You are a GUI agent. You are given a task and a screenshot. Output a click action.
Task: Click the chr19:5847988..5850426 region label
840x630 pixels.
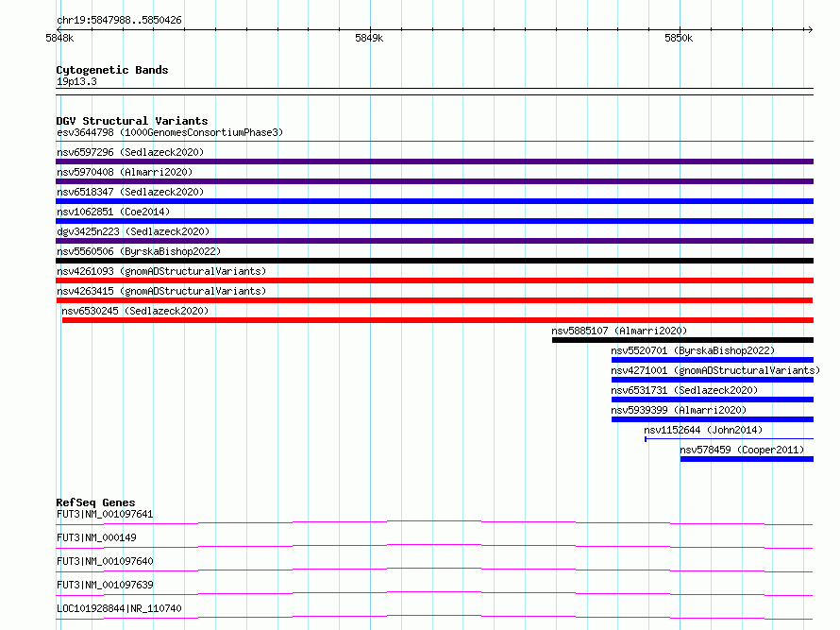tap(119, 20)
